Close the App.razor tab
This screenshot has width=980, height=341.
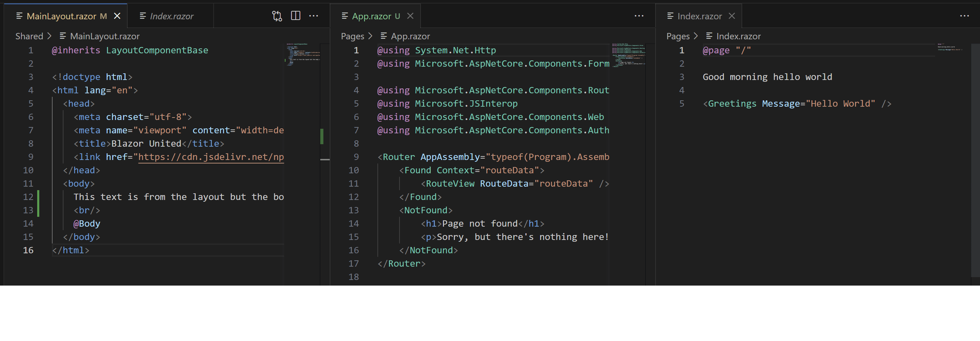coord(410,16)
